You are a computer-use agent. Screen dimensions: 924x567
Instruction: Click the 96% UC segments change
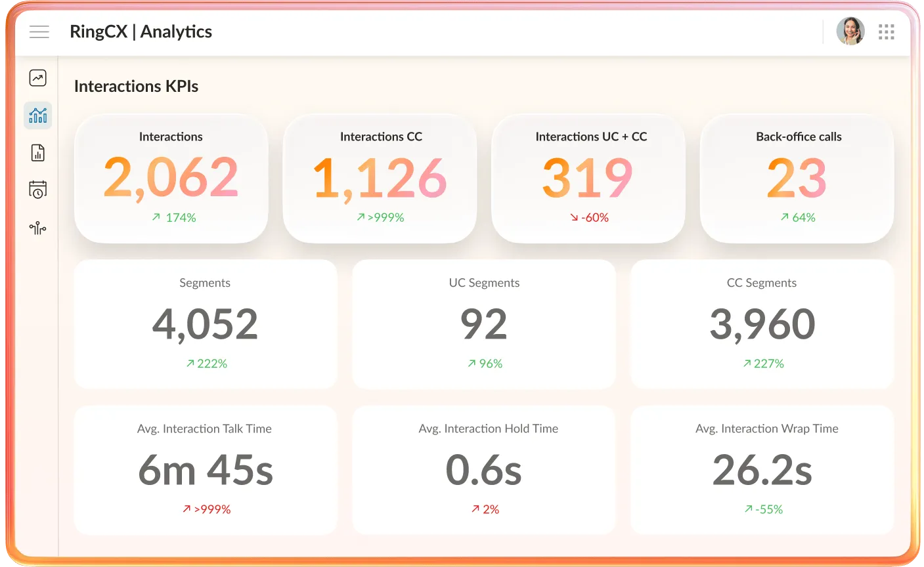click(x=485, y=364)
